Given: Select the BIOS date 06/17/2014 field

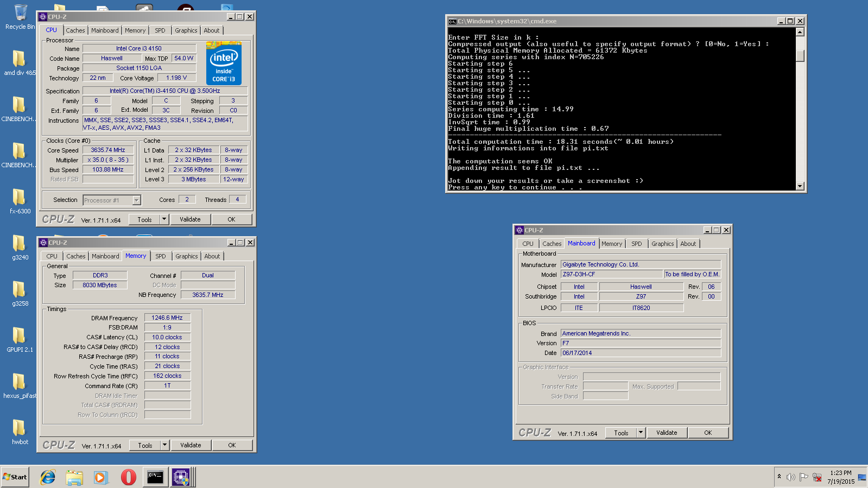Looking at the screenshot, I should tap(641, 353).
